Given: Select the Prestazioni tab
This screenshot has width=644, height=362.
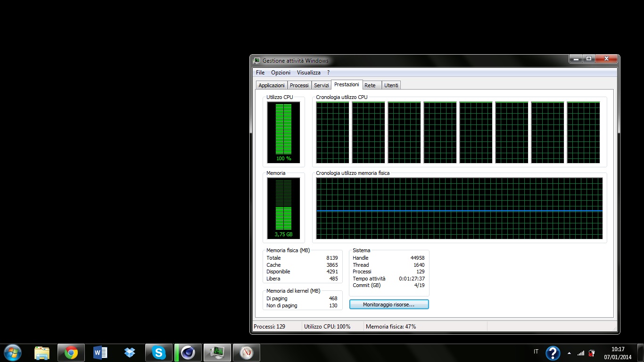Looking at the screenshot, I should coord(347,84).
